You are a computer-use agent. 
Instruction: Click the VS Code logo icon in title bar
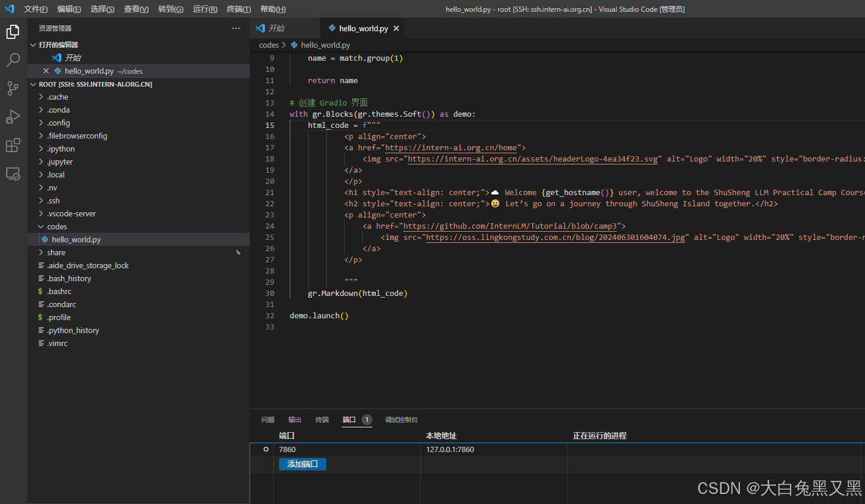[x=9, y=9]
